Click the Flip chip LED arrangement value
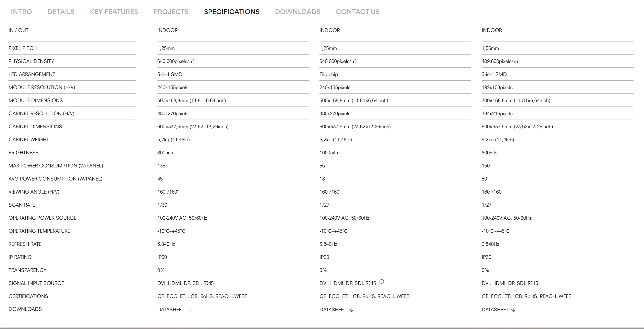 [x=329, y=74]
